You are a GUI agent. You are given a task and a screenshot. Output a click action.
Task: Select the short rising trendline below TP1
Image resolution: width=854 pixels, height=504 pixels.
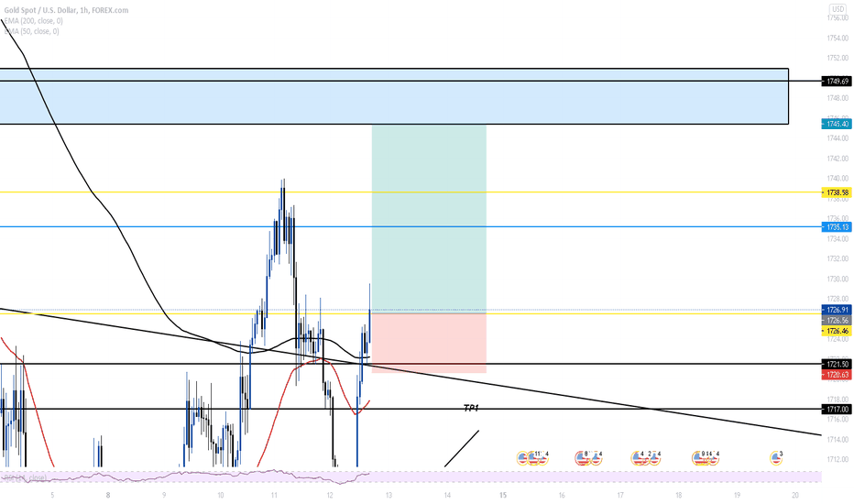(x=461, y=448)
